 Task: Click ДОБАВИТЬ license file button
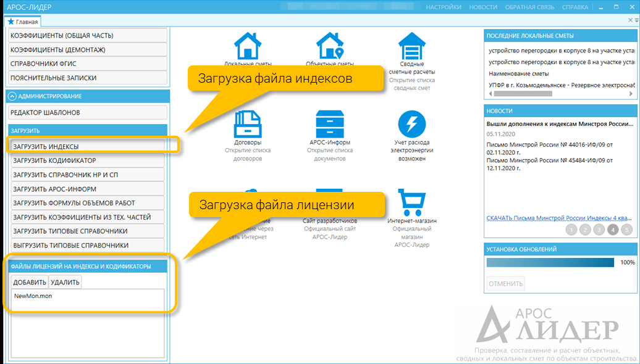[x=30, y=282]
